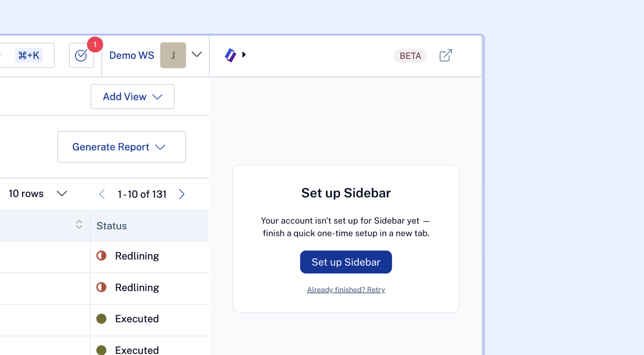The width and height of the screenshot is (644, 355).
Task: Open the Add View dropdown
Action: click(133, 96)
